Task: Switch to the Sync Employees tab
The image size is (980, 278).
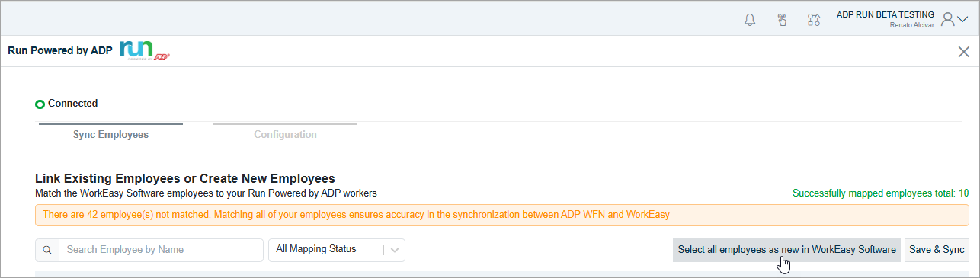Action: 110,134
